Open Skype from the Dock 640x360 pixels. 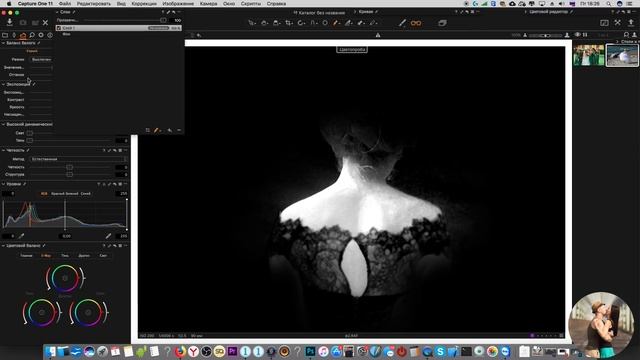(440, 351)
